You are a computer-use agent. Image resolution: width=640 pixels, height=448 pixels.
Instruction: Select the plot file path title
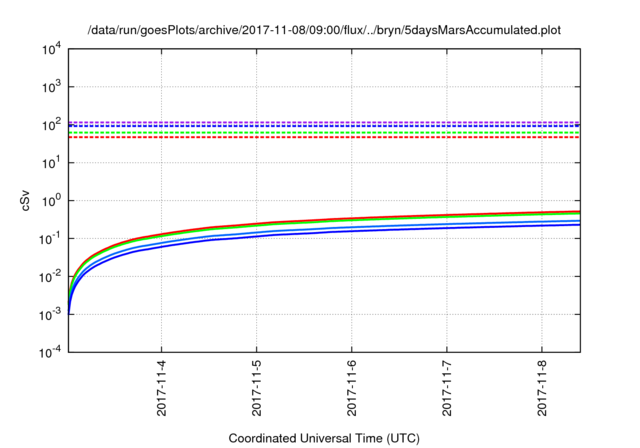(x=324, y=30)
